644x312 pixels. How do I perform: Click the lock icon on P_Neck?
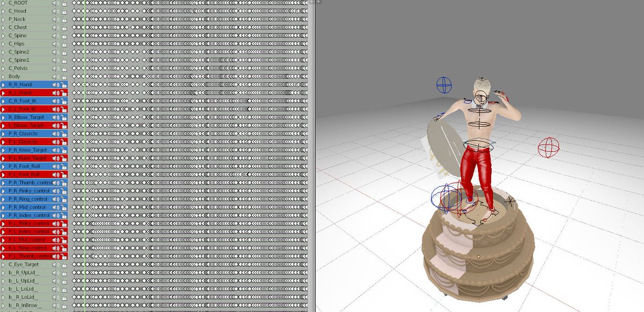tap(64, 19)
